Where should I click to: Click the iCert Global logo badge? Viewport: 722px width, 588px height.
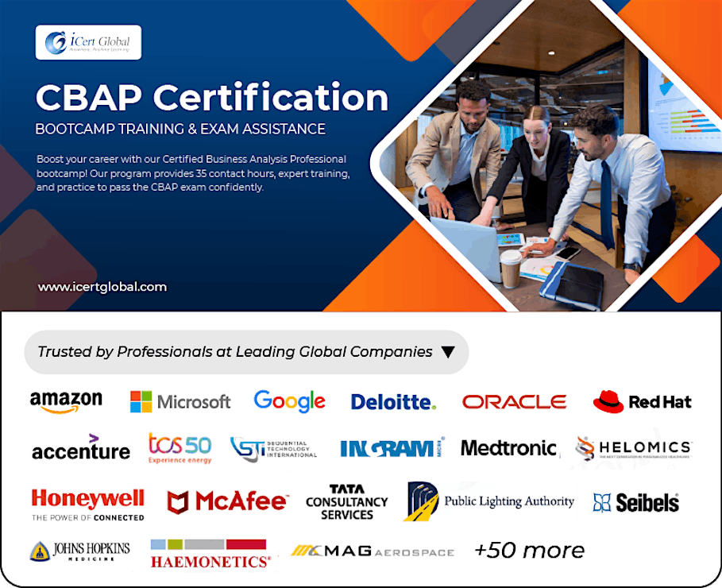pos(88,43)
